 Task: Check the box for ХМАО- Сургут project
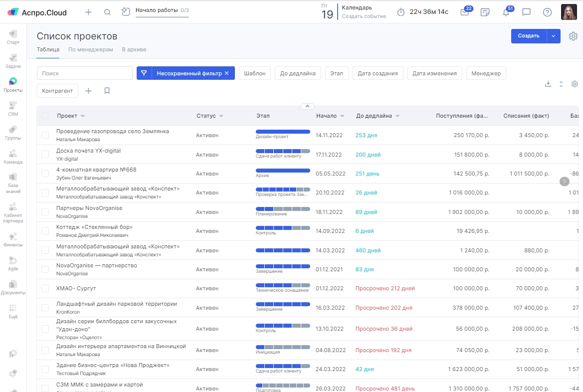coord(45,288)
